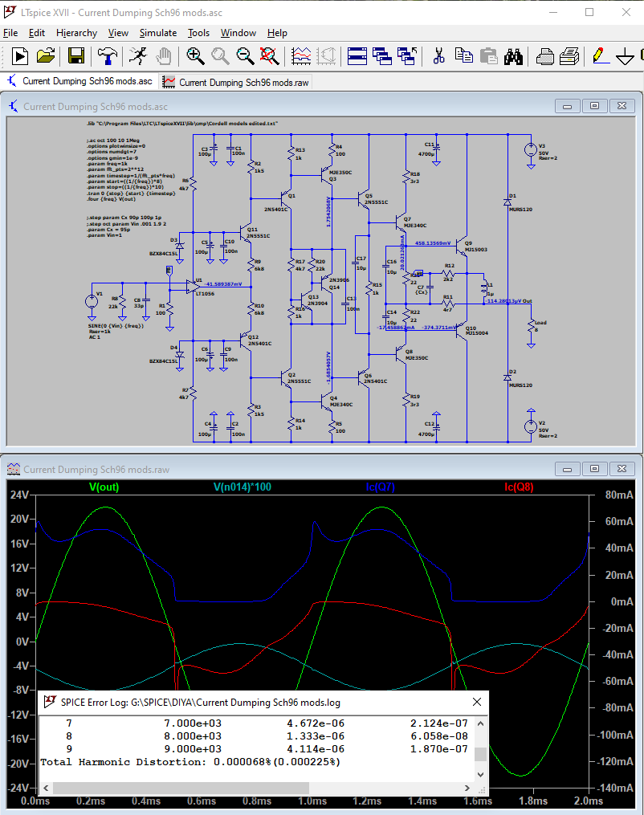The height and width of the screenshot is (815, 644).
Task: Click the Cascade windows icon
Action: pos(382,56)
